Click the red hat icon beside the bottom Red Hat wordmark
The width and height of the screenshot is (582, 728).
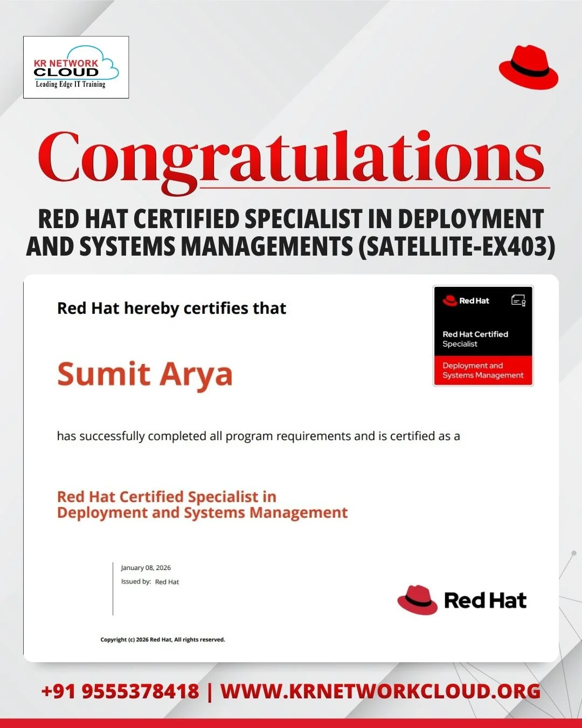(x=418, y=600)
